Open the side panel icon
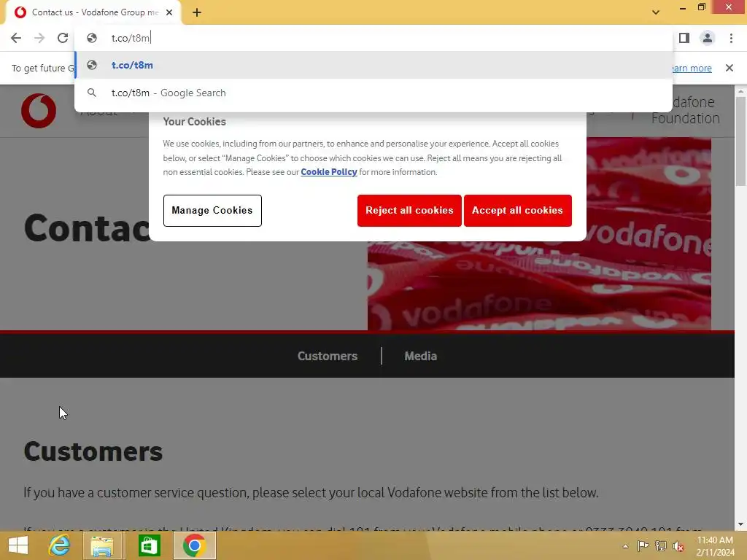Viewport: 747px width, 560px height. [x=684, y=38]
